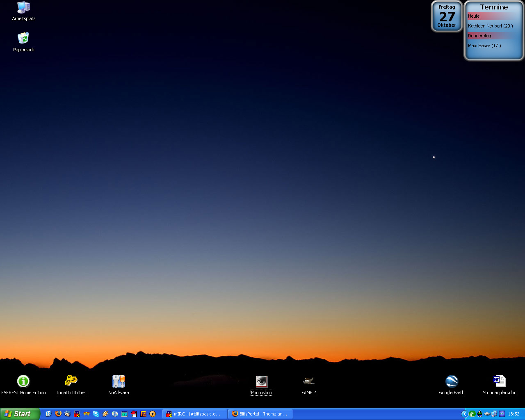The image size is (525, 420).
Task: Select the Stundenplan.doc Word document
Action: (x=499, y=381)
